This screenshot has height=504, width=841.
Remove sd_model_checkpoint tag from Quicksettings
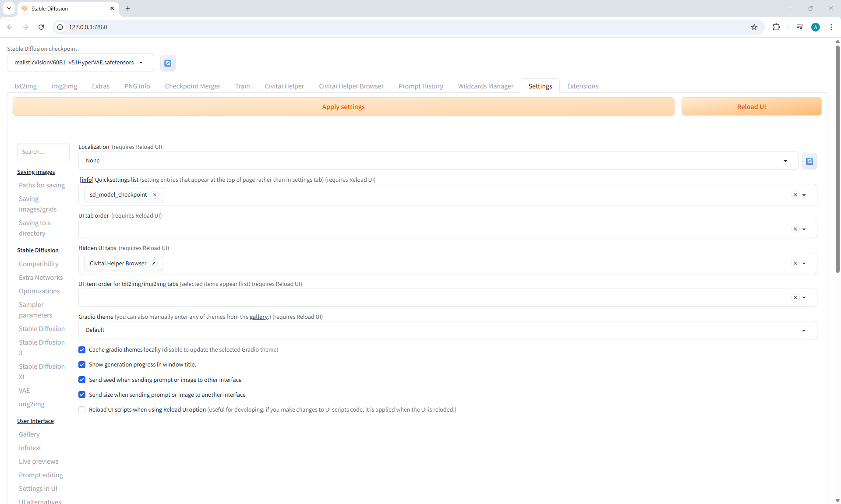155,195
